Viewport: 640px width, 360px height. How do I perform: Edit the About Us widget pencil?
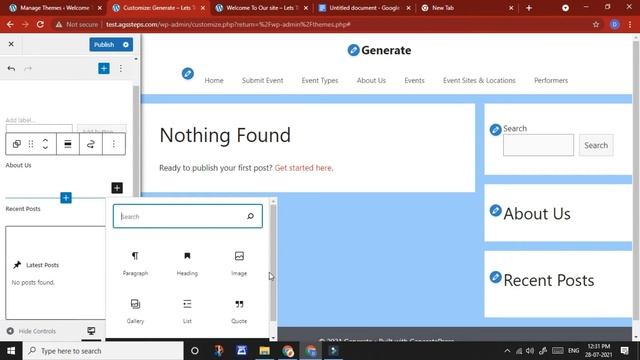click(x=495, y=211)
